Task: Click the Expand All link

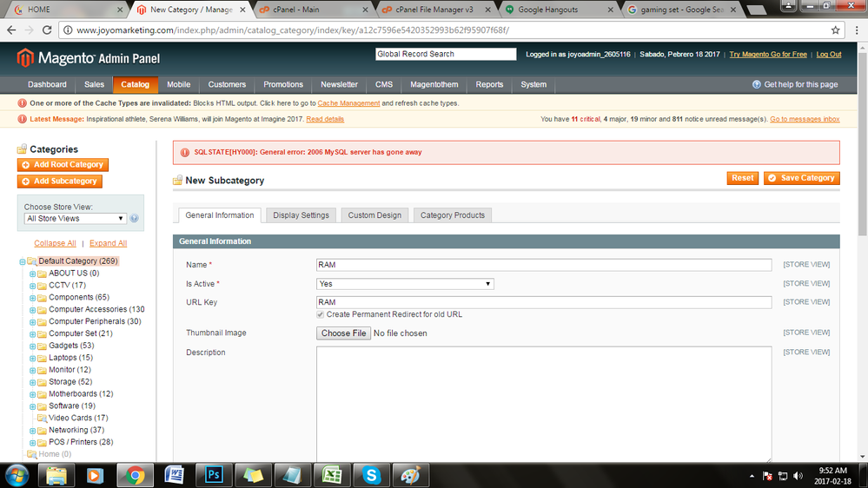Action: click(108, 243)
